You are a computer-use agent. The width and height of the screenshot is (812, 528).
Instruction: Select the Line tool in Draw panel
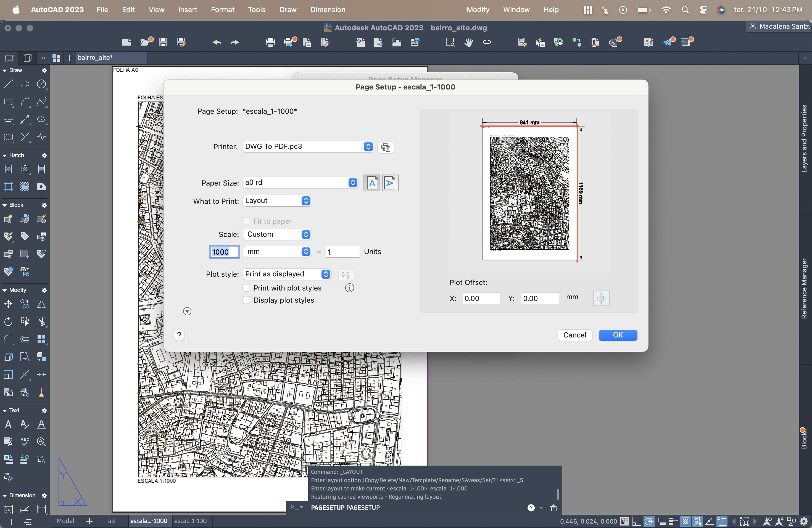point(8,84)
